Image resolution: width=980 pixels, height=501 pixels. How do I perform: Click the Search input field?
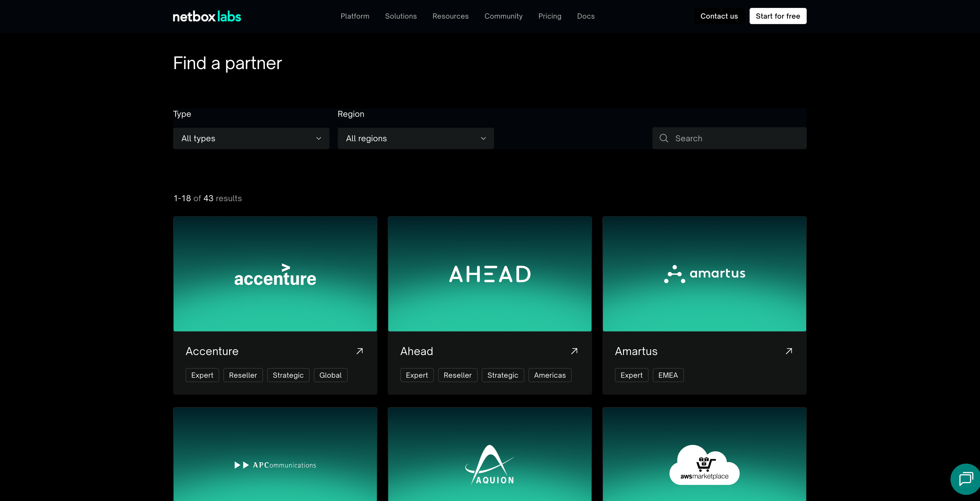point(729,138)
